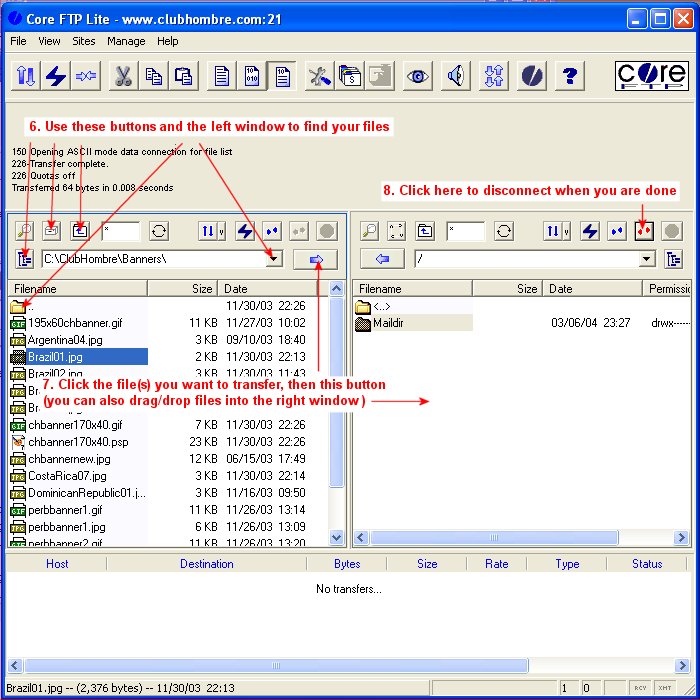Select the file 195x60chbanner.gif

click(x=75, y=323)
